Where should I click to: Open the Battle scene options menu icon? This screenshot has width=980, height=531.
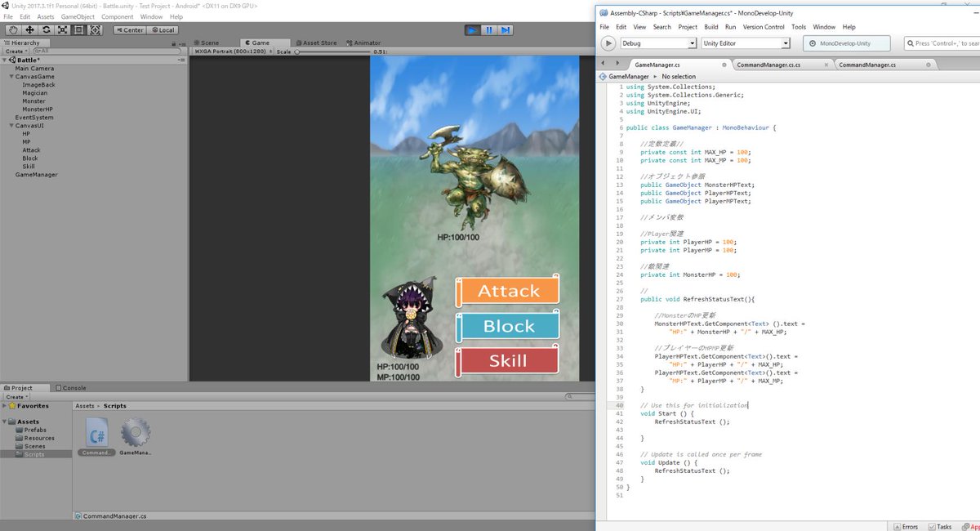pyautogui.click(x=180, y=60)
